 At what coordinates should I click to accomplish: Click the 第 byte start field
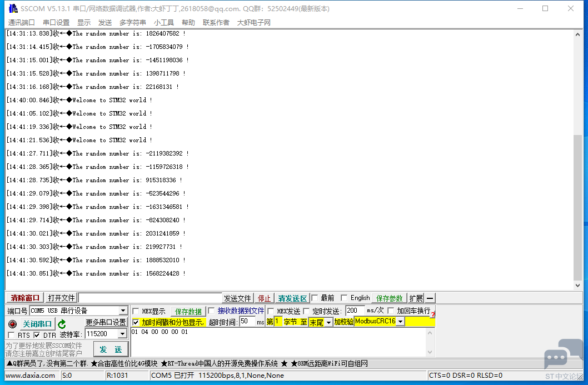click(278, 322)
